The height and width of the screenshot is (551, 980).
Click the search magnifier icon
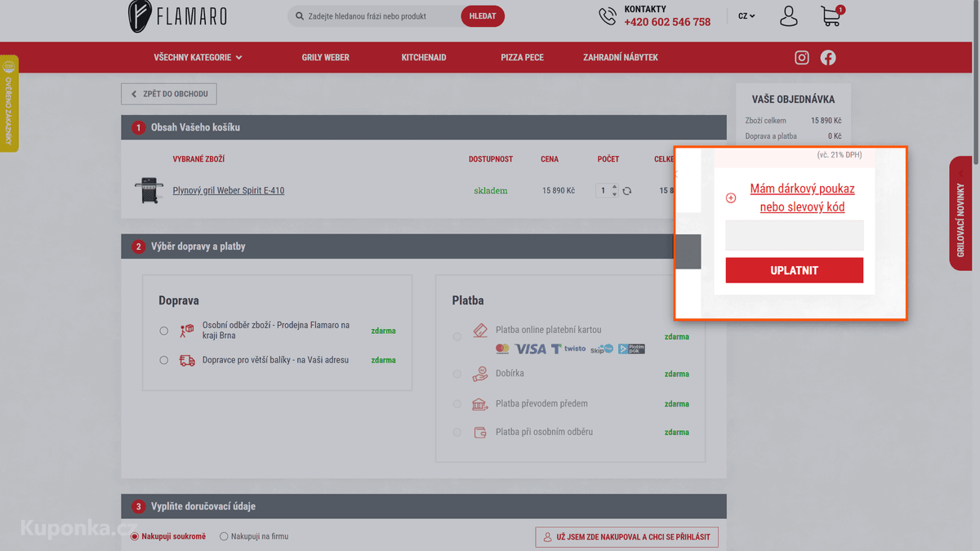tap(300, 16)
